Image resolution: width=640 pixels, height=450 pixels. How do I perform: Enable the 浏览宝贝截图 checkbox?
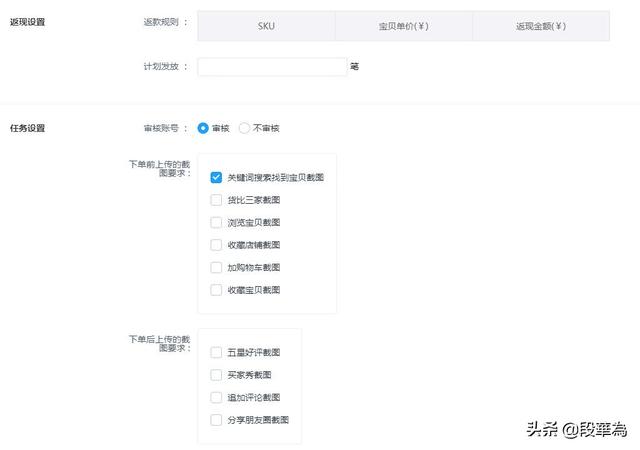coord(216,222)
